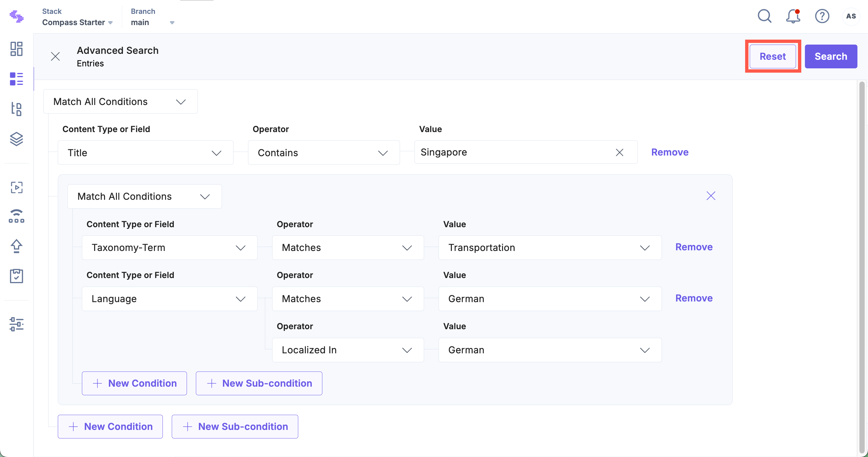Open the Taxonomy-Term field dropdown
868x457 pixels.
(169, 248)
